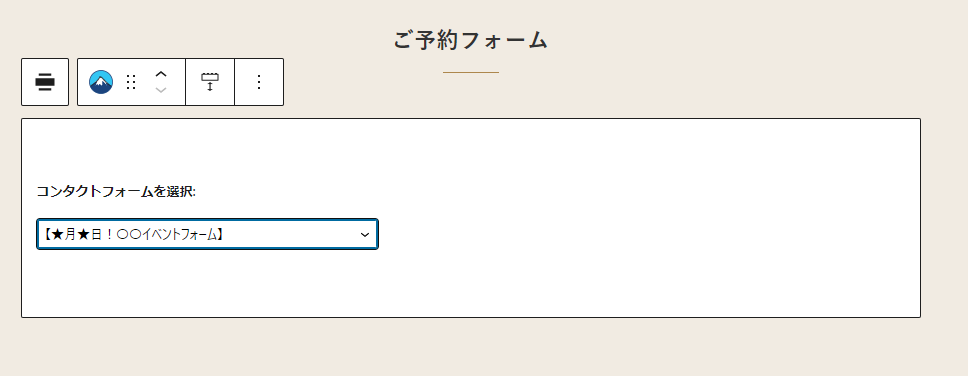
Task: Move the block up with the chevron
Action: pos(161,74)
